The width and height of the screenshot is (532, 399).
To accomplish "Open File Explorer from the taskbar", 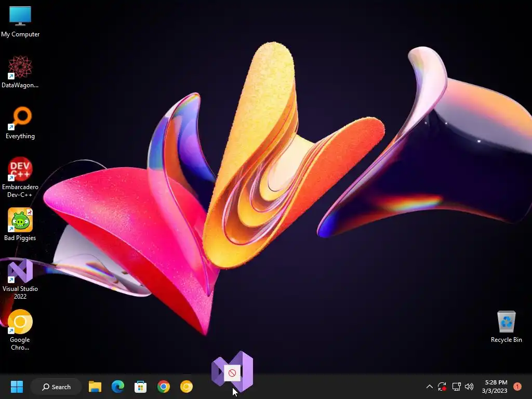I will pos(95,387).
